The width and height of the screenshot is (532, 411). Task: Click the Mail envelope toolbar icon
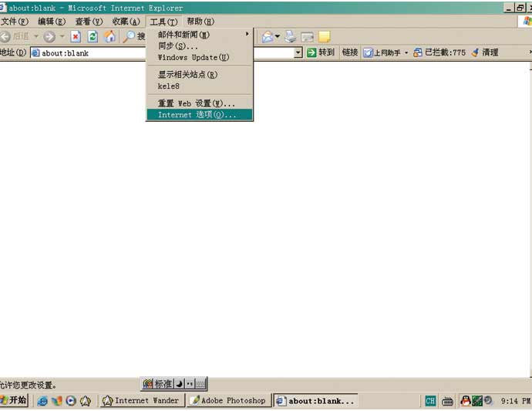(x=268, y=37)
